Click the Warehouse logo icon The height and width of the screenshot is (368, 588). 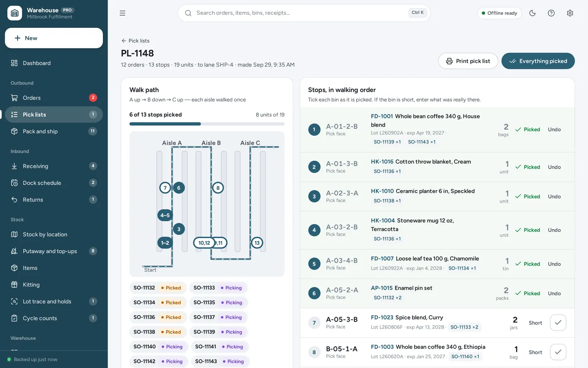point(15,13)
